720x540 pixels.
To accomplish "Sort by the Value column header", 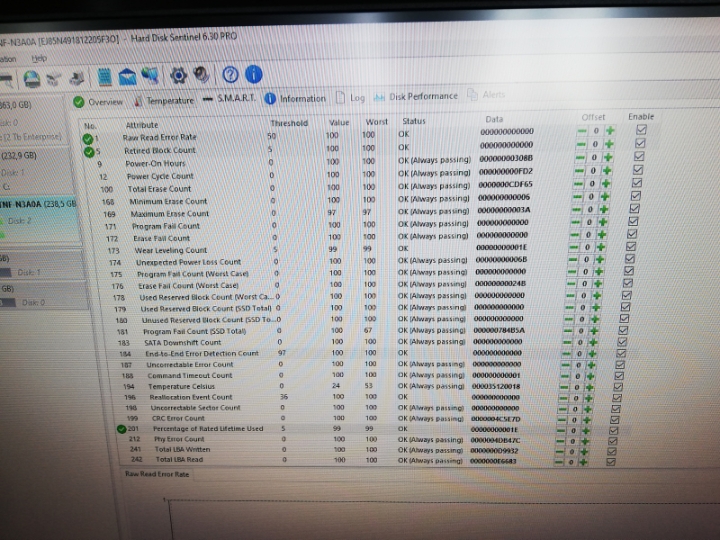I will coord(339,123).
